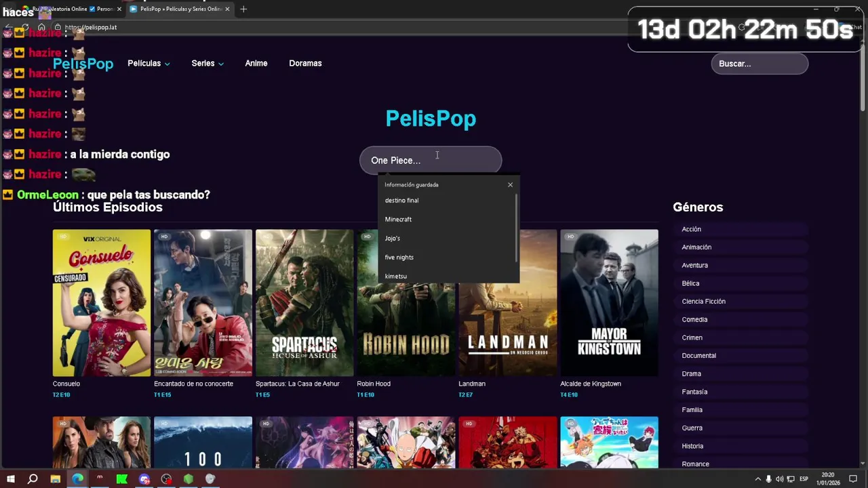Select the Comedia genre

(x=741, y=319)
